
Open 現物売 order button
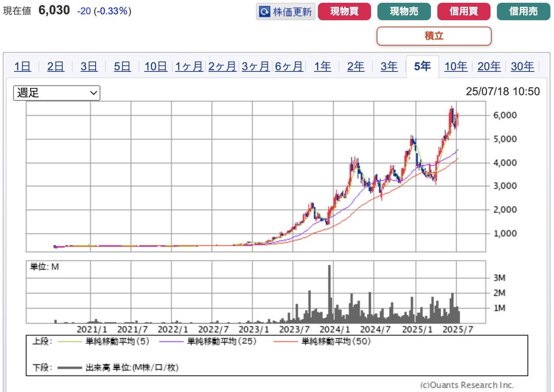pos(404,12)
